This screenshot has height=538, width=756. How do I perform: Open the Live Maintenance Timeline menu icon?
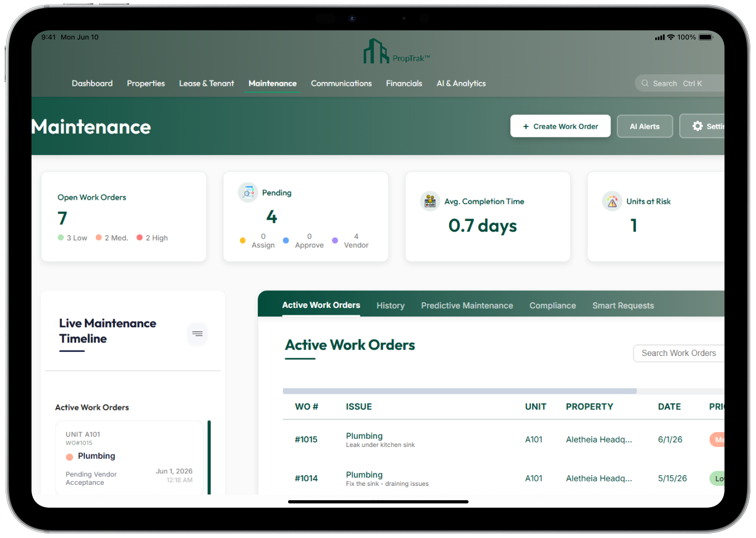coord(198,334)
